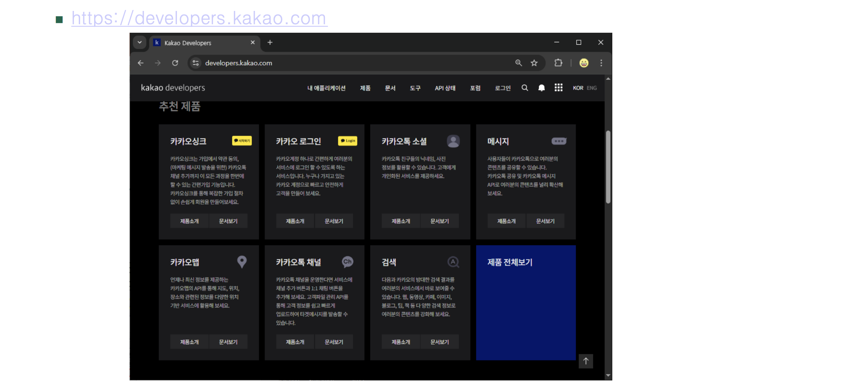Open the 문서 navigation menu
Screen dimensions: 868x390
[390, 88]
